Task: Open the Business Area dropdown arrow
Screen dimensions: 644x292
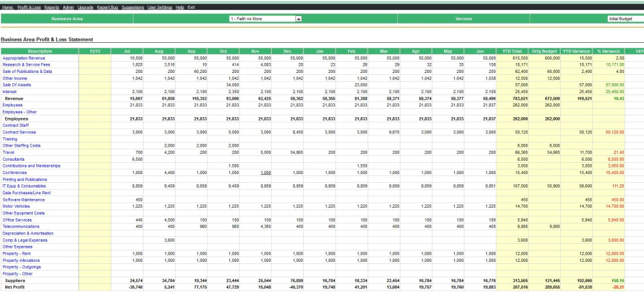Action: [299, 19]
